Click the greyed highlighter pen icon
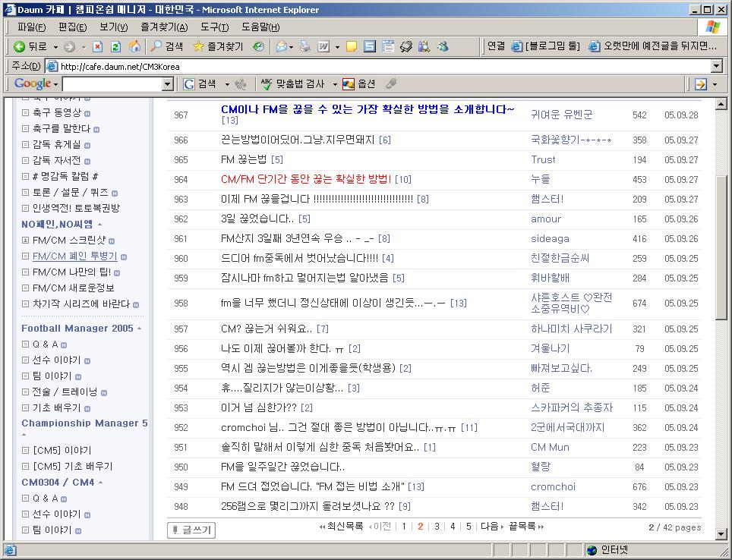Image resolution: width=732 pixels, height=560 pixels. pyautogui.click(x=391, y=84)
